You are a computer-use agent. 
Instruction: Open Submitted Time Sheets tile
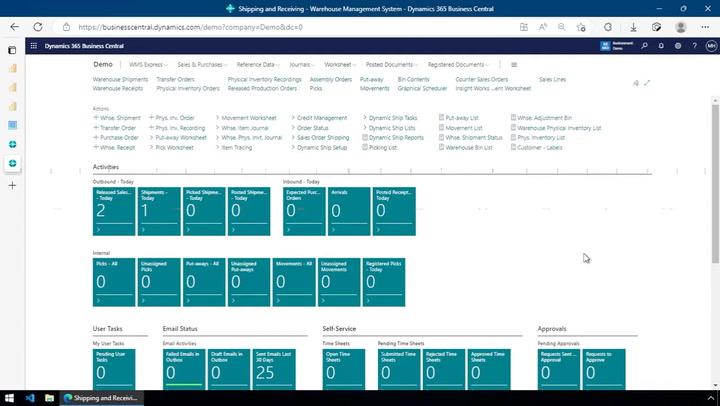point(399,370)
